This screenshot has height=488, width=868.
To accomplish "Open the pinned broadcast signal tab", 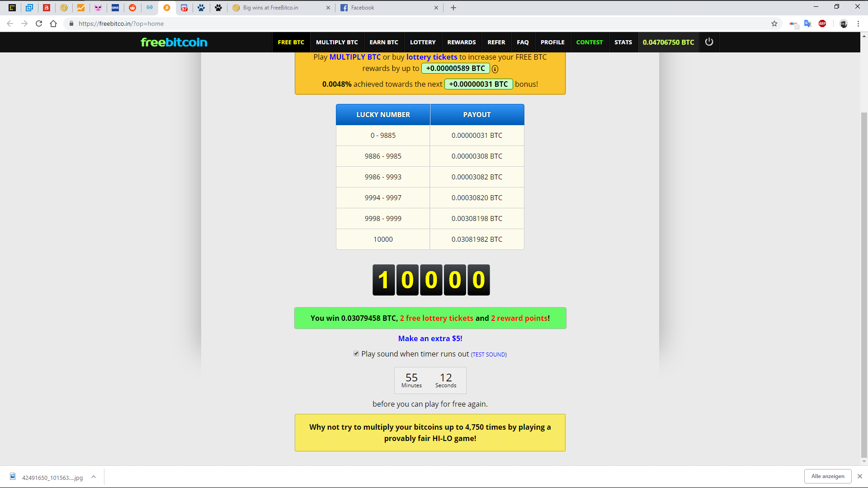I will [150, 8].
